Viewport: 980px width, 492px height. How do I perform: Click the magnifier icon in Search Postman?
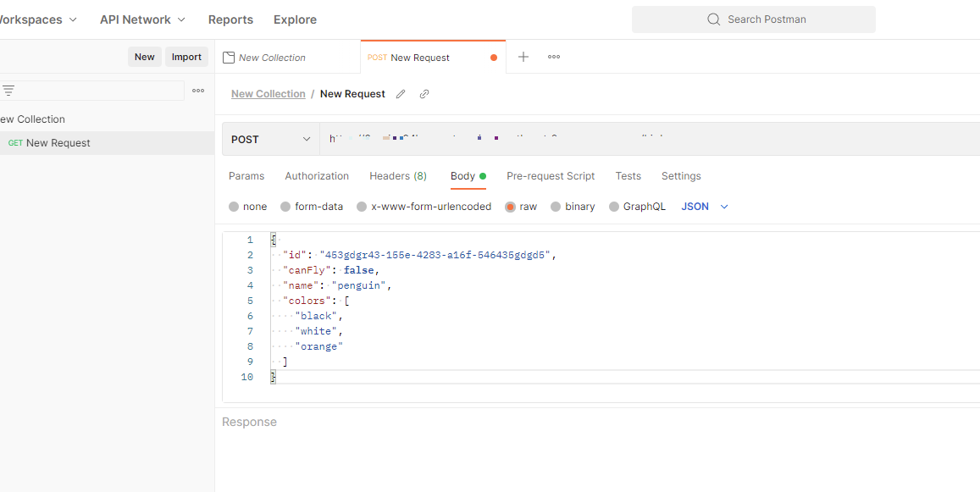click(x=714, y=19)
